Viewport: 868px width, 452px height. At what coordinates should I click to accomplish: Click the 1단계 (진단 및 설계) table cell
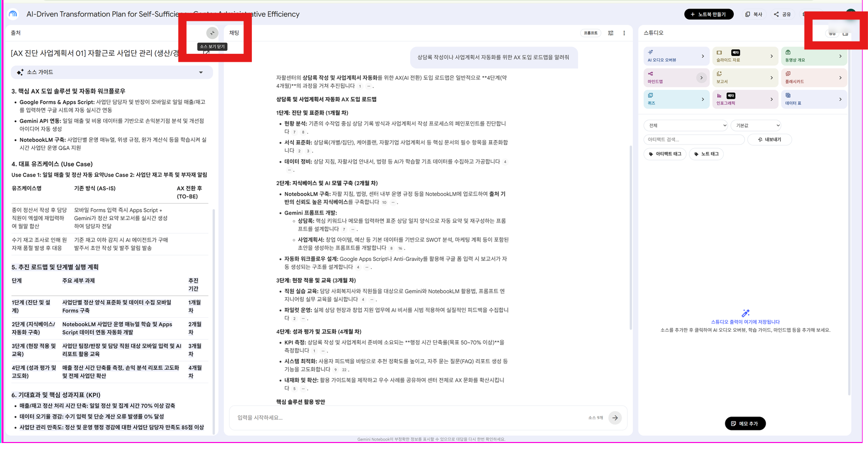(31, 306)
